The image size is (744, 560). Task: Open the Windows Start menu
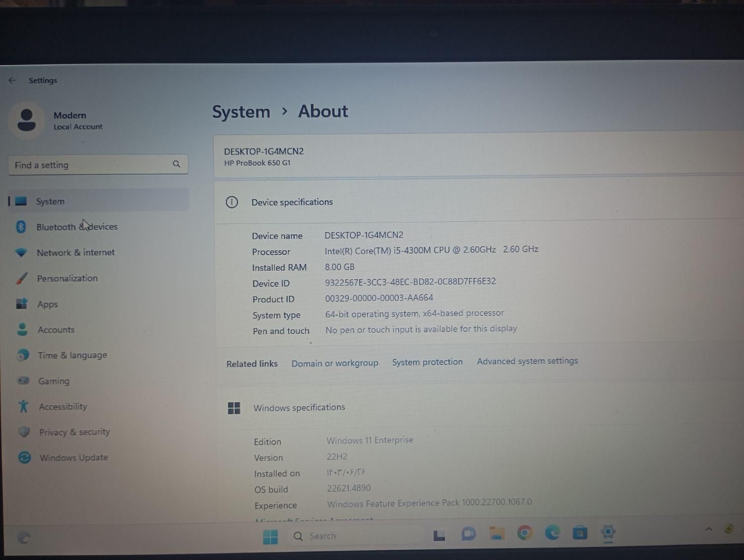point(270,537)
